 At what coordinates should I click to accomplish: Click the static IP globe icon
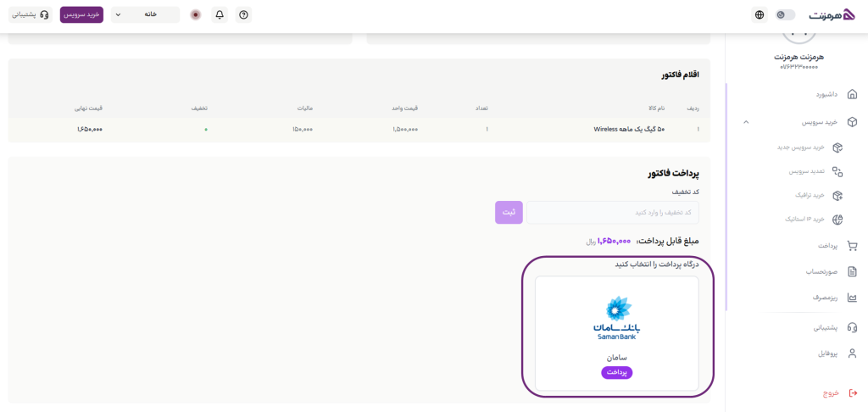point(837,220)
